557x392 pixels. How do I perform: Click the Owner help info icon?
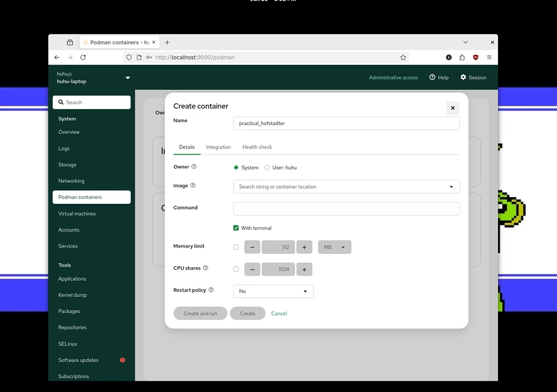tap(194, 166)
